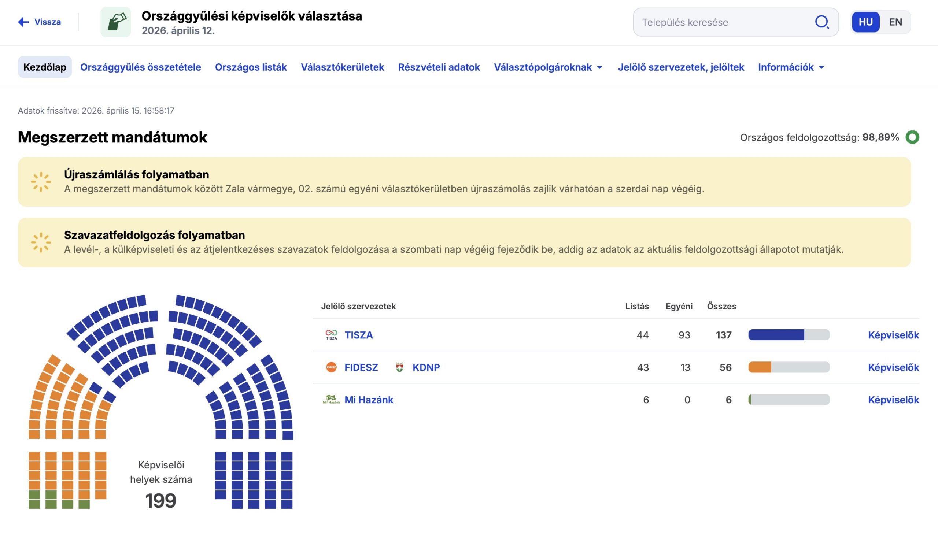Open Képviselők link for Mi Hazánk row
This screenshot has height=560, width=938.
(893, 400)
